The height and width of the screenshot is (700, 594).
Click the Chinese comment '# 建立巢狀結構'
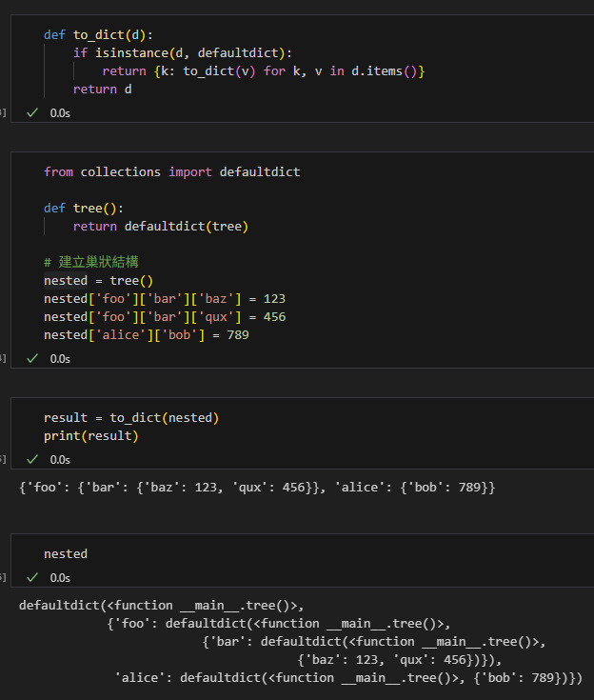(91, 262)
